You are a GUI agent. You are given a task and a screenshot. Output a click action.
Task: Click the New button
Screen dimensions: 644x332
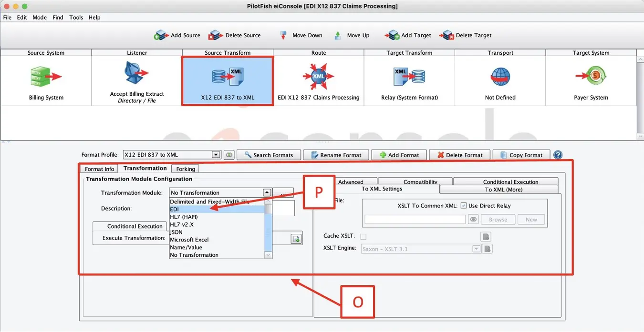(531, 220)
